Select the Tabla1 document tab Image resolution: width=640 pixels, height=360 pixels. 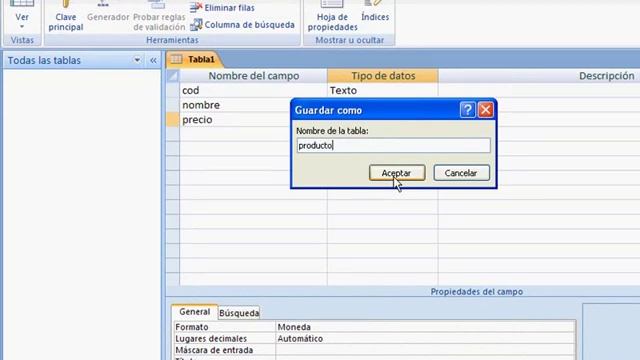click(194, 60)
